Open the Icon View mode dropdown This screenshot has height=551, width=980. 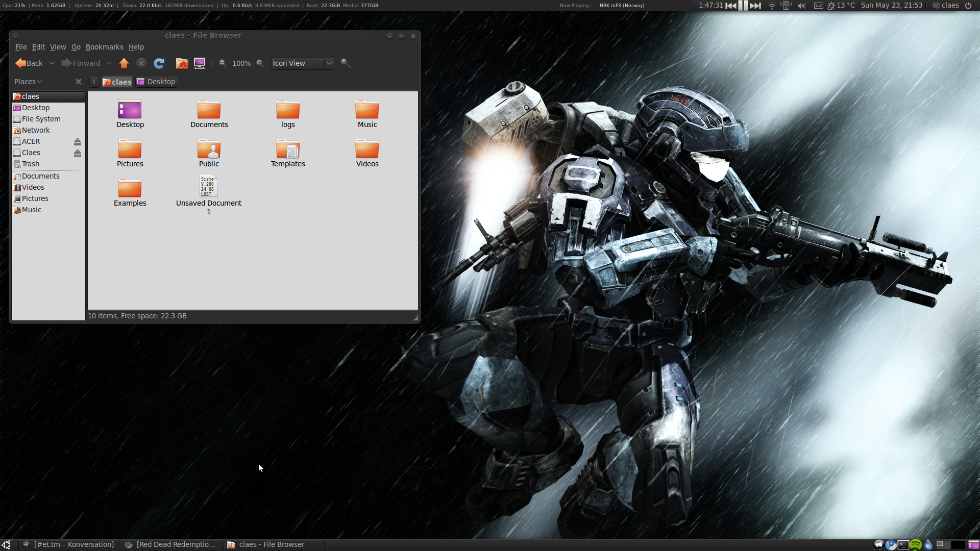point(302,63)
